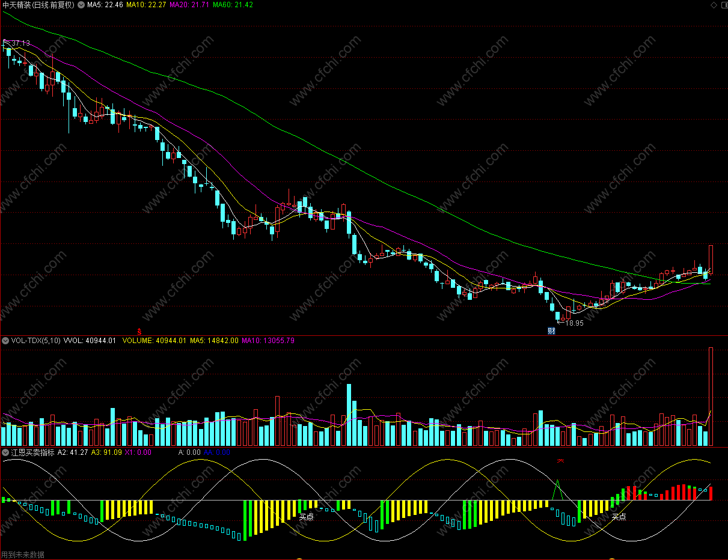Open dropdown arrow beside 中天精装 chart title
This screenshot has height=560, width=728.
81,5
